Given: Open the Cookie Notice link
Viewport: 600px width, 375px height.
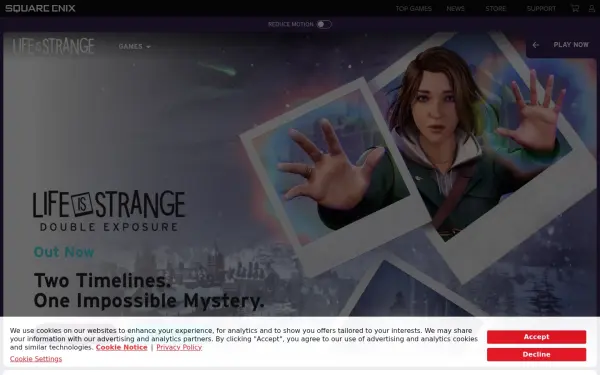Looking at the screenshot, I should [x=121, y=347].
